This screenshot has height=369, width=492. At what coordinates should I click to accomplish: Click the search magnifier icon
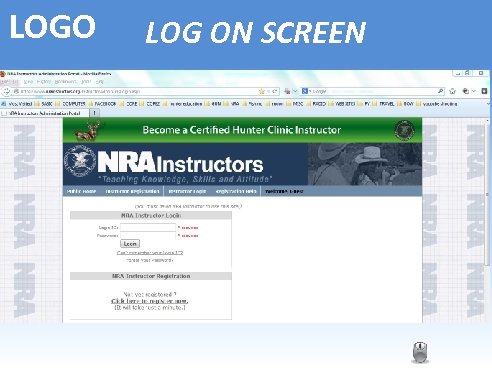pyautogui.click(x=440, y=91)
